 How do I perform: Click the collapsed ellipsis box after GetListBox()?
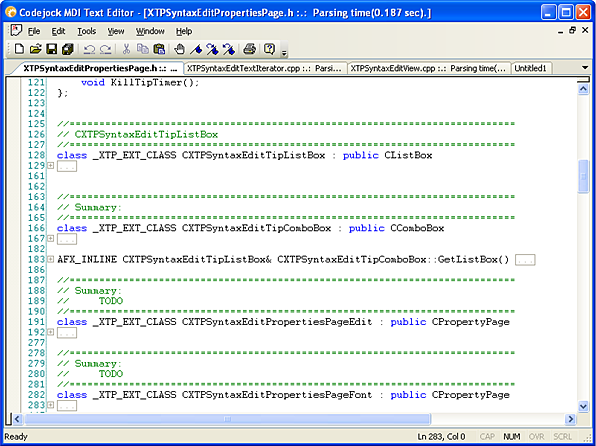tap(525, 260)
